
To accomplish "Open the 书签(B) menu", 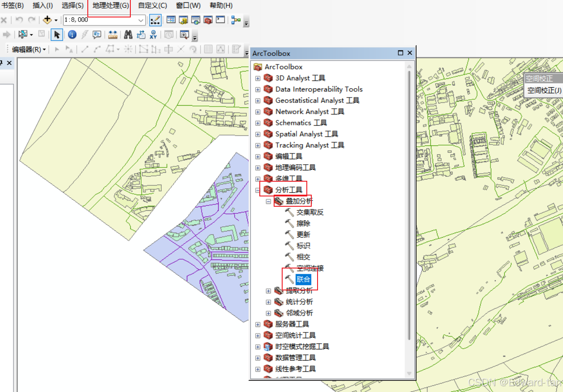I will (13, 6).
